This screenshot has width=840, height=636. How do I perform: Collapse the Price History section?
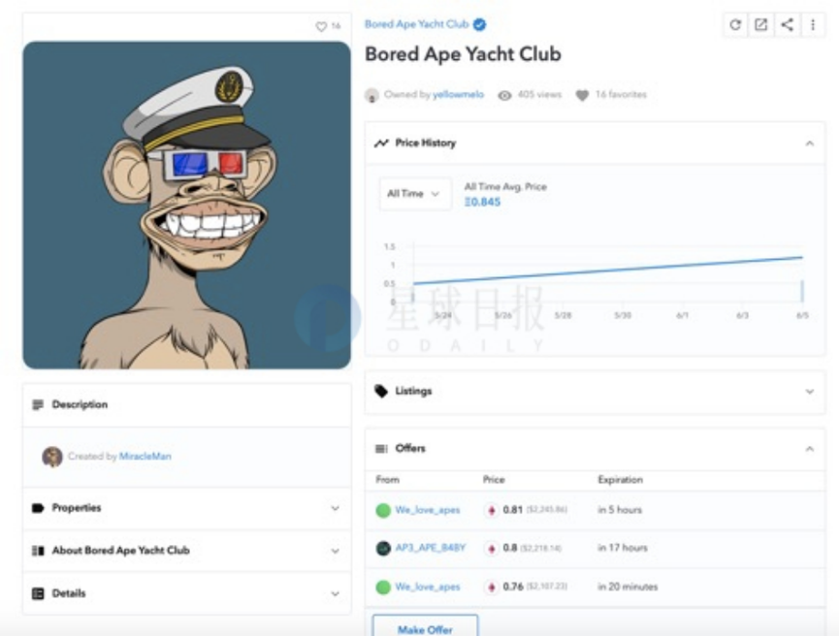810,143
